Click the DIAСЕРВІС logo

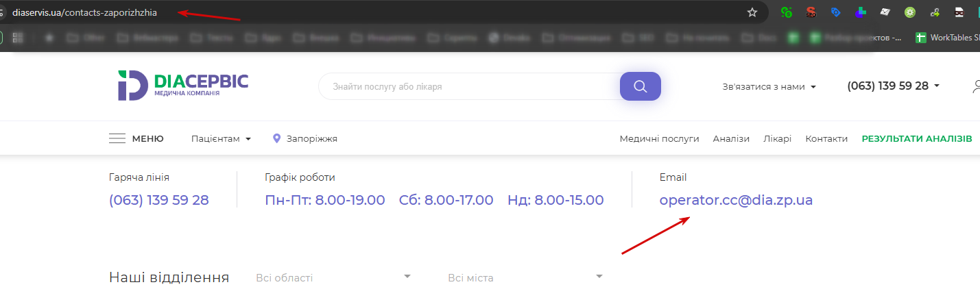(182, 85)
